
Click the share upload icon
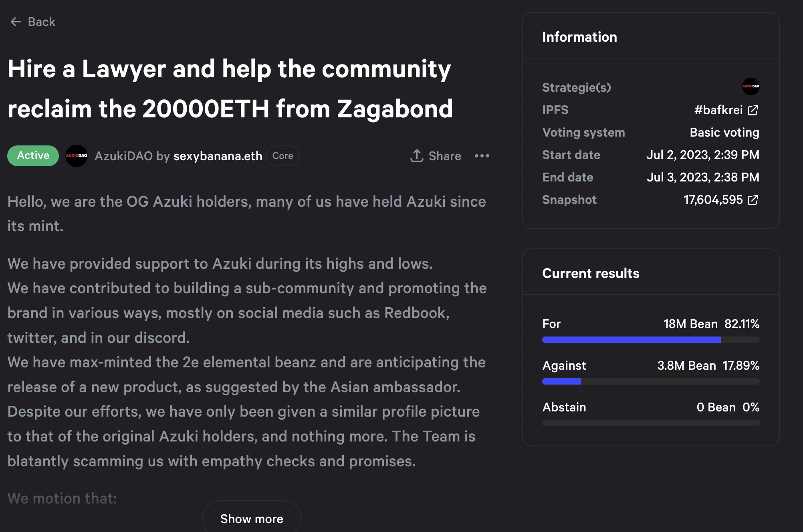pos(417,156)
